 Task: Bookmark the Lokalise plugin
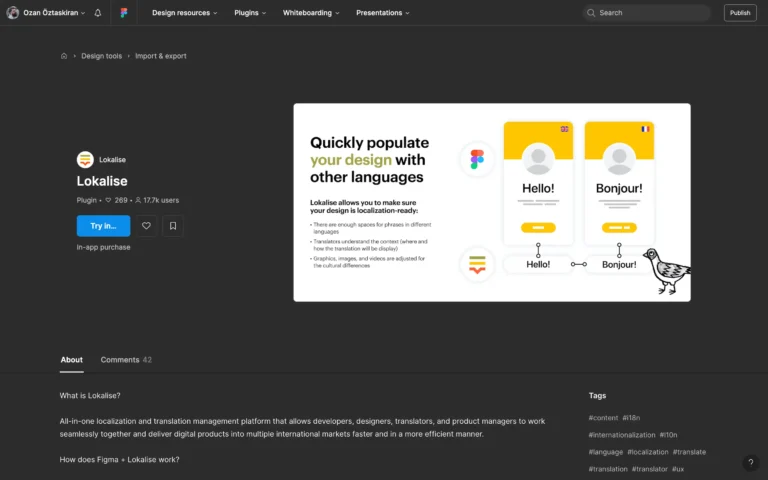pyautogui.click(x=173, y=226)
